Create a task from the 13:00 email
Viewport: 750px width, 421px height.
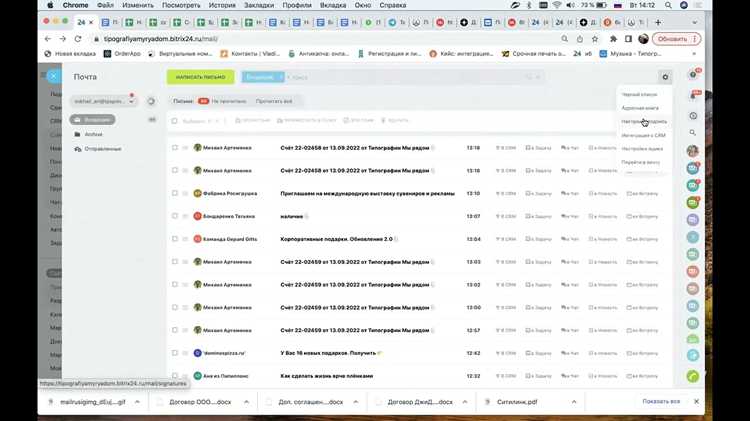coord(539,308)
